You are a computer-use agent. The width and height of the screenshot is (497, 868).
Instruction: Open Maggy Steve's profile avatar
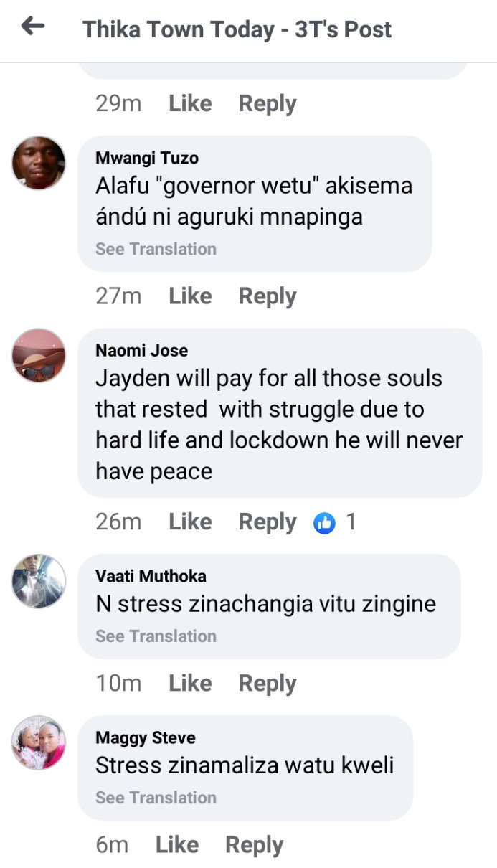39,742
